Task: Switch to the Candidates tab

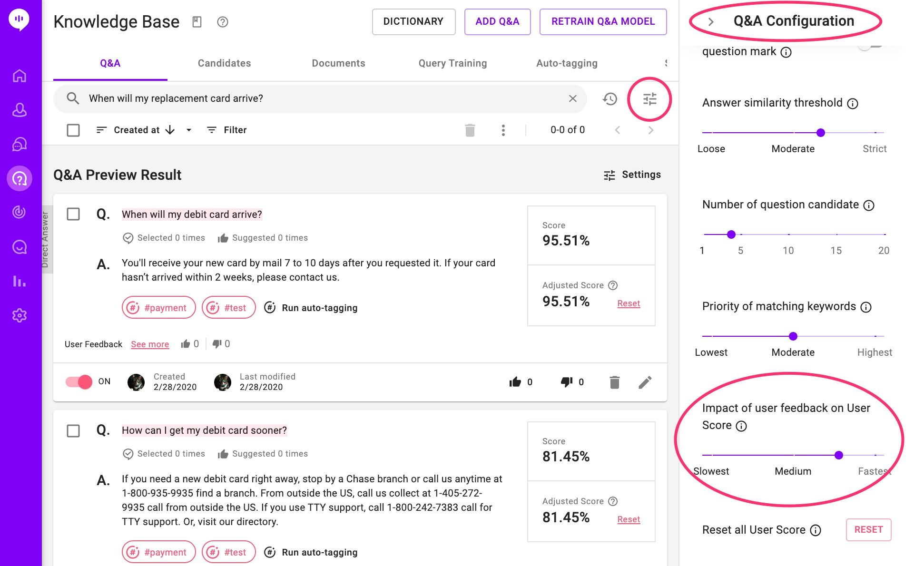Action: coord(224,63)
